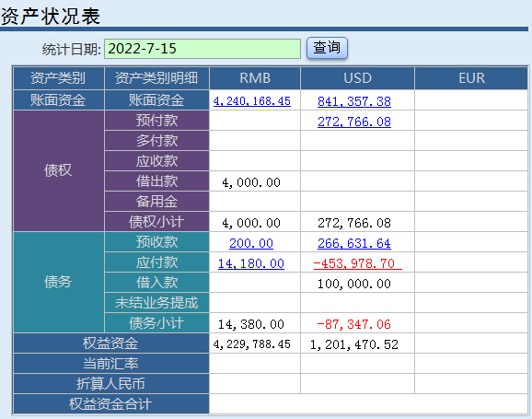This screenshot has height=419, width=532.
Task: Click the 折算人民币 row label
Action: (x=111, y=384)
